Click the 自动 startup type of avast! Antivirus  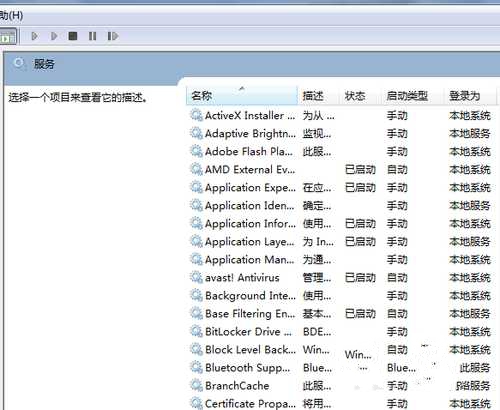click(x=397, y=277)
